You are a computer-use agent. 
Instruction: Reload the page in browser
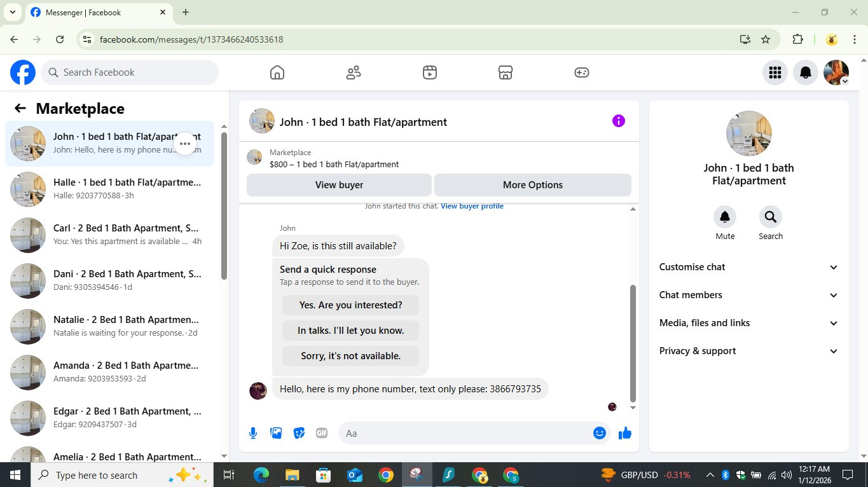[x=60, y=39]
